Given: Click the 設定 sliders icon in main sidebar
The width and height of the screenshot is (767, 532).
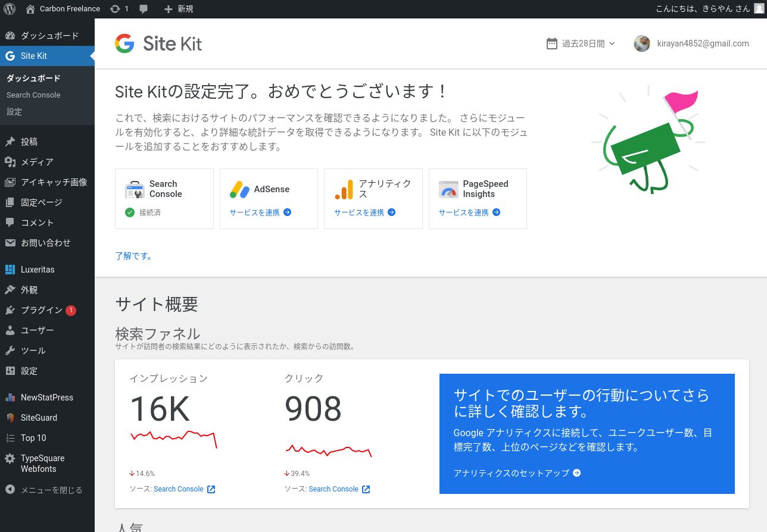Looking at the screenshot, I should point(10,371).
